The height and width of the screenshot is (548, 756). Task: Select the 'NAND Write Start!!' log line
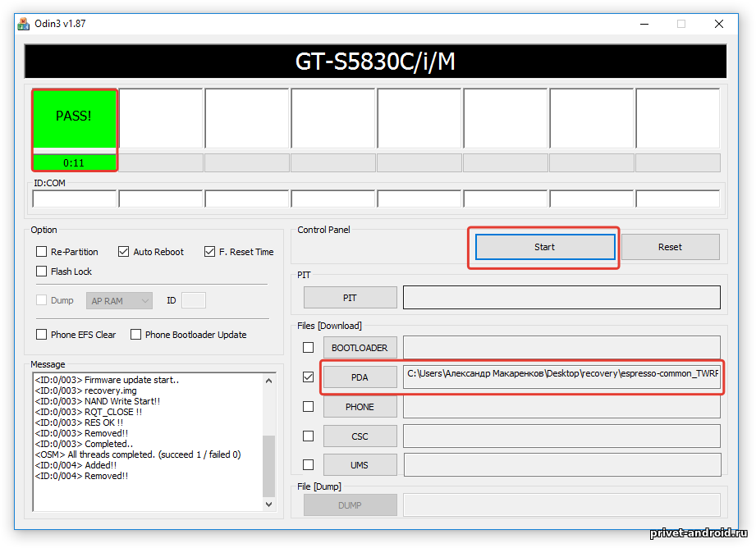coord(98,401)
